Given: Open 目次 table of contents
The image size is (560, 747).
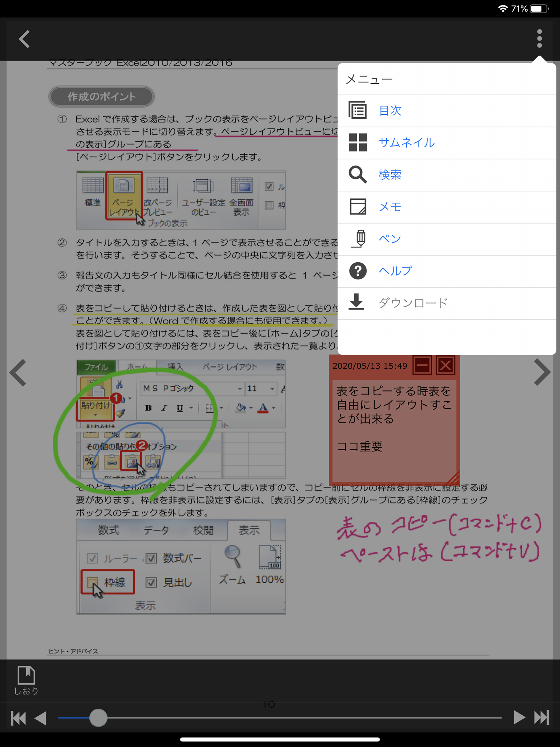Looking at the screenshot, I should [447, 111].
